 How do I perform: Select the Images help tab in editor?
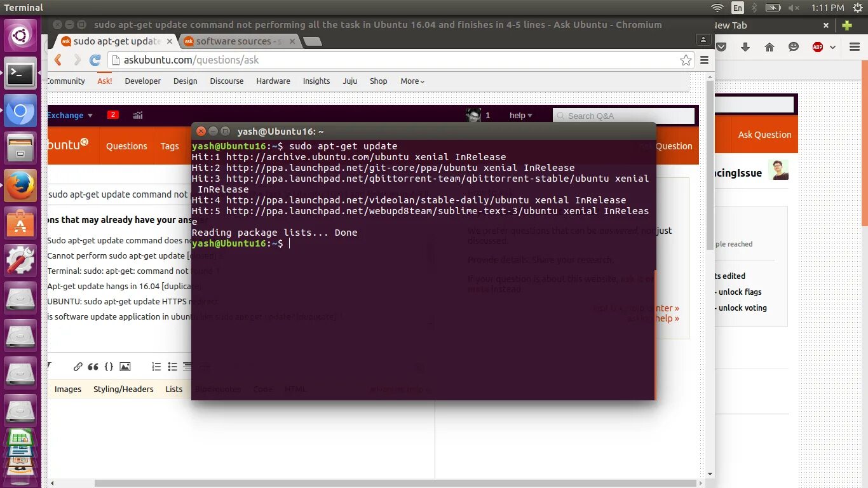coord(68,390)
